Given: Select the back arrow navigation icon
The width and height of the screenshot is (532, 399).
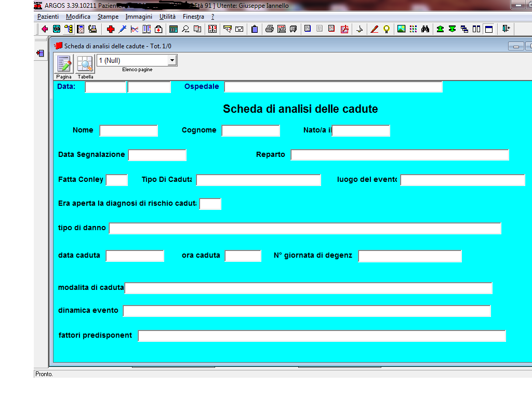Looking at the screenshot, I should 45,29.
